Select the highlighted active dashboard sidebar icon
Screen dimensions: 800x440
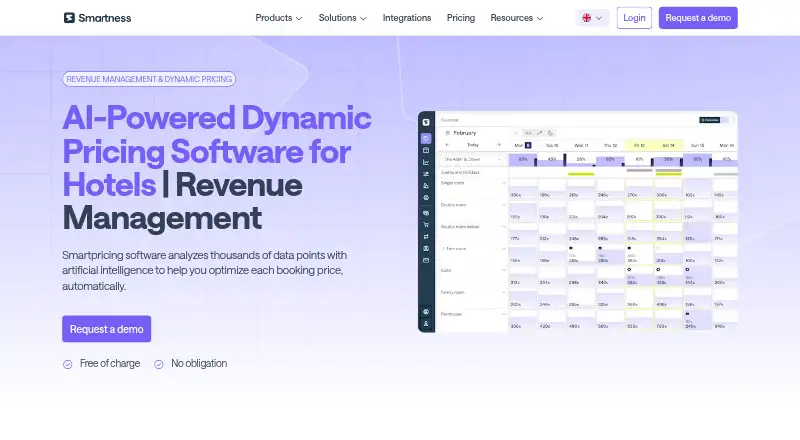click(426, 138)
